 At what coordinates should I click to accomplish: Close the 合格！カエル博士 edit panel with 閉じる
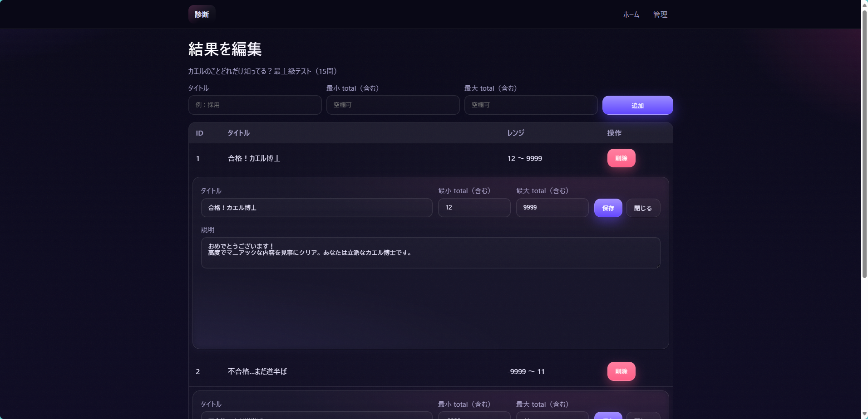click(643, 208)
